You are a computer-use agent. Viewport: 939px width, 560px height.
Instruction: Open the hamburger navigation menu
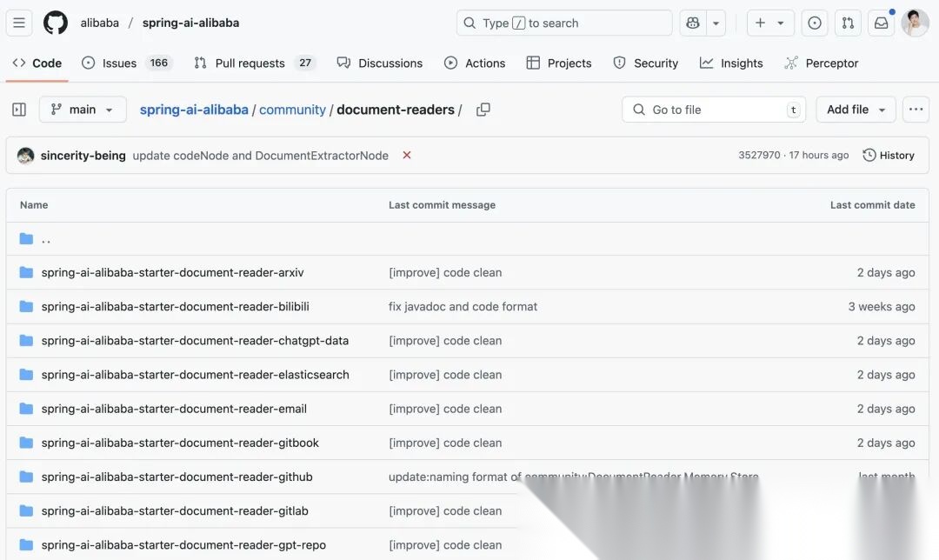(x=19, y=23)
